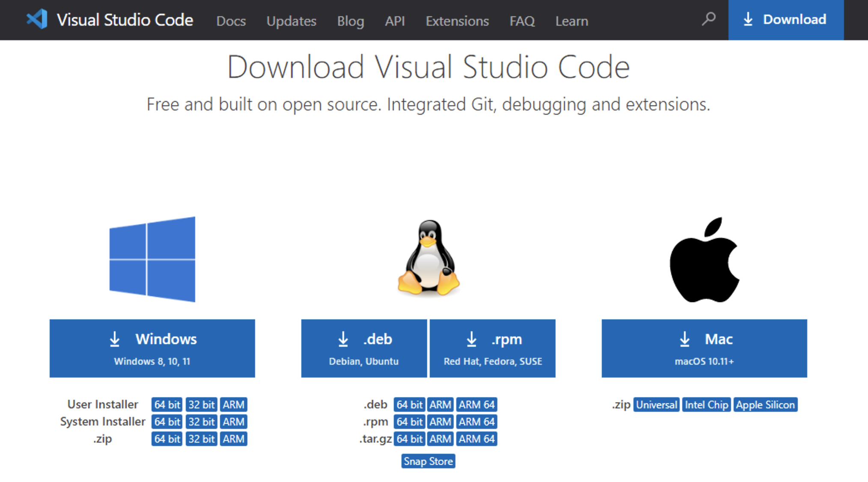Choose Linux .deb 64 bit
The image size is (868, 482).
pyautogui.click(x=410, y=405)
